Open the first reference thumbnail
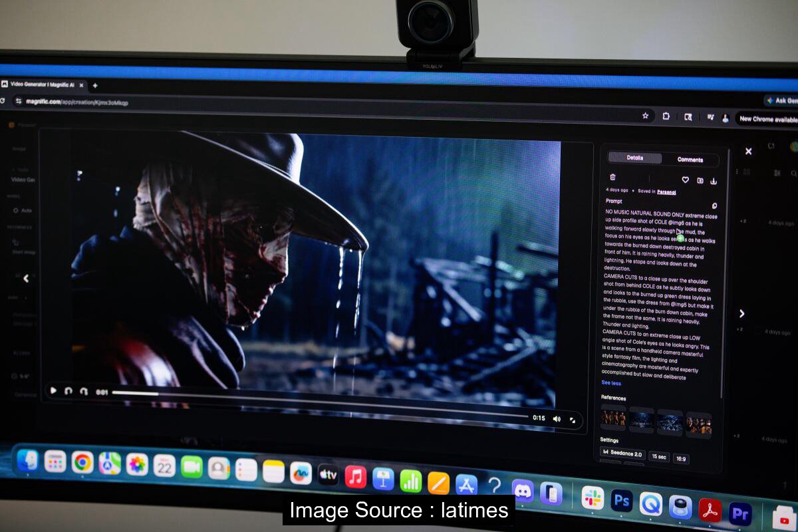The height and width of the screenshot is (532, 798). [x=613, y=418]
